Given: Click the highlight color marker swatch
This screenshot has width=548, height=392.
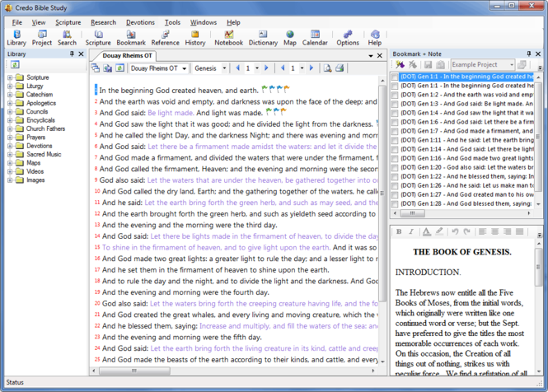Looking at the screenshot, I should pyautogui.click(x=439, y=231).
